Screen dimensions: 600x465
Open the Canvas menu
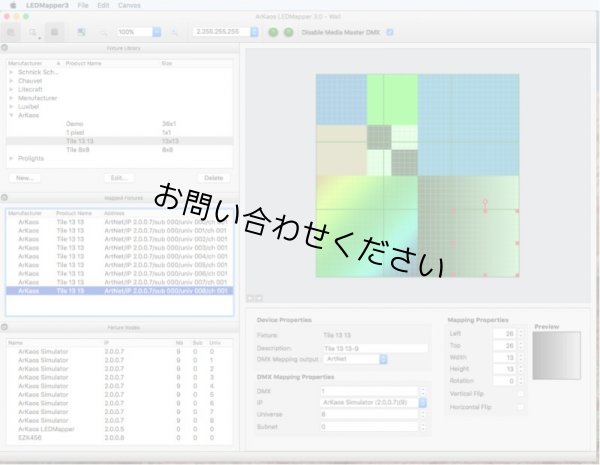pyautogui.click(x=129, y=6)
